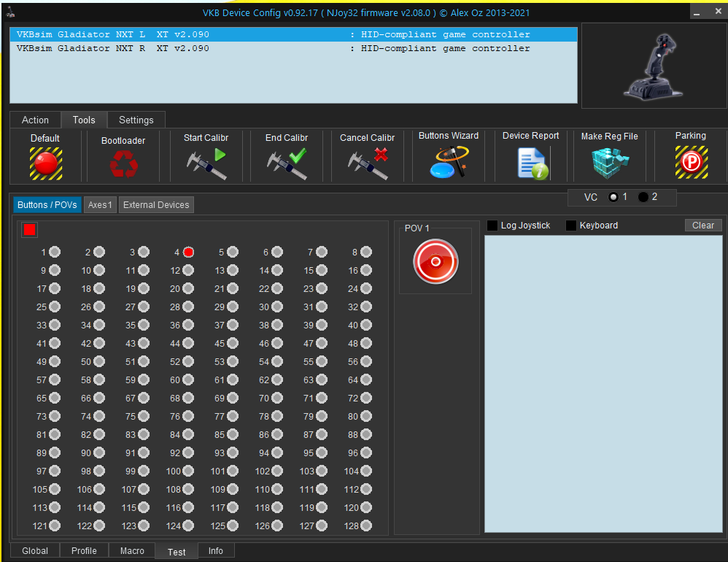Click button 70 indicator
Screen dimensions: 728x562
coord(277,398)
